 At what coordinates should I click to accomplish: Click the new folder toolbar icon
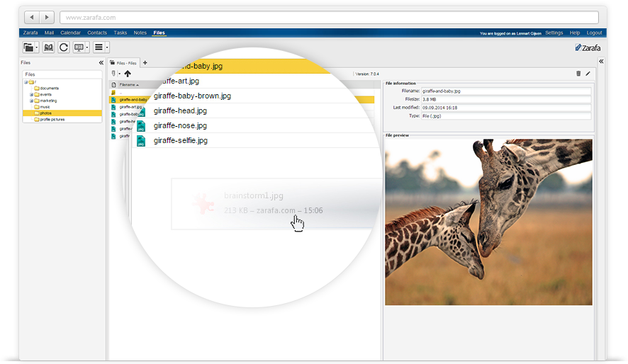coord(28,47)
